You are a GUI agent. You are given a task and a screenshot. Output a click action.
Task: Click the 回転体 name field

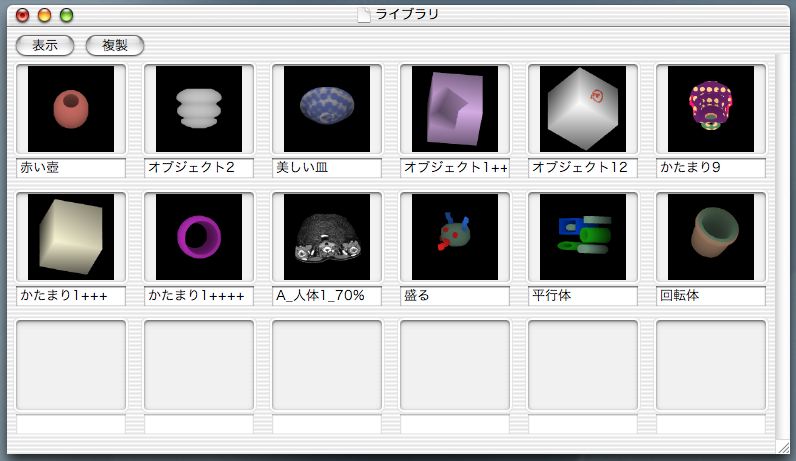tap(711, 296)
